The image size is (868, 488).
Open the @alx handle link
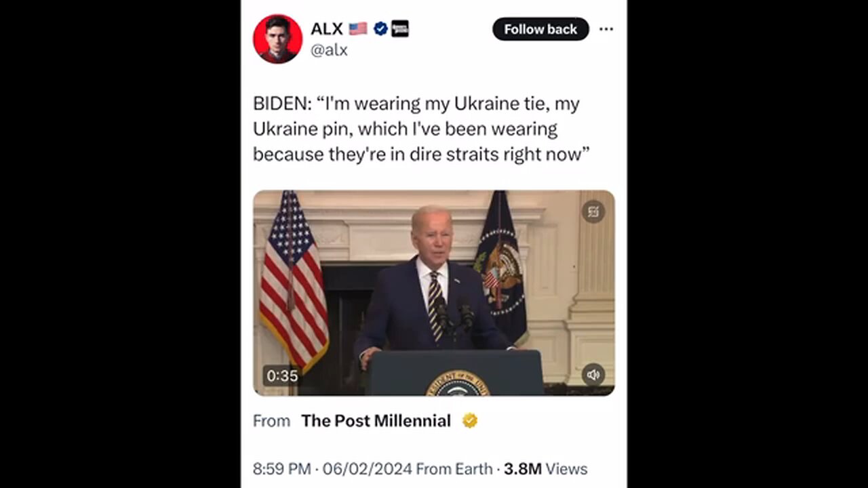(x=329, y=50)
